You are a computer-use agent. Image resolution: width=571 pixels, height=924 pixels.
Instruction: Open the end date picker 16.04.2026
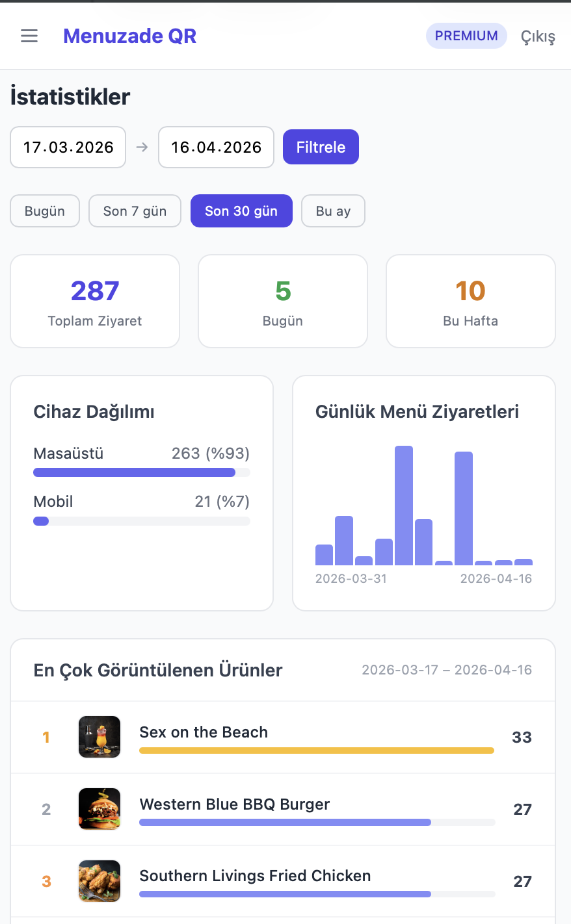click(216, 147)
